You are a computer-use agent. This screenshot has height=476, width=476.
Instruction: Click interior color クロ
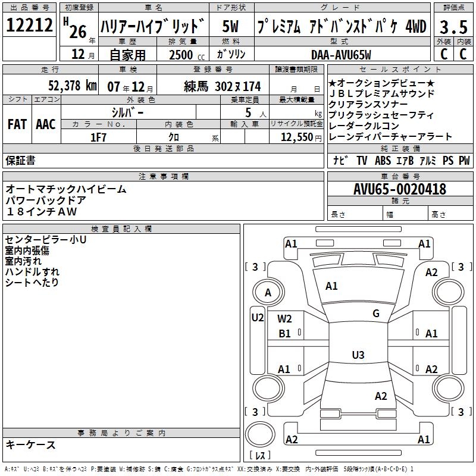click(174, 137)
